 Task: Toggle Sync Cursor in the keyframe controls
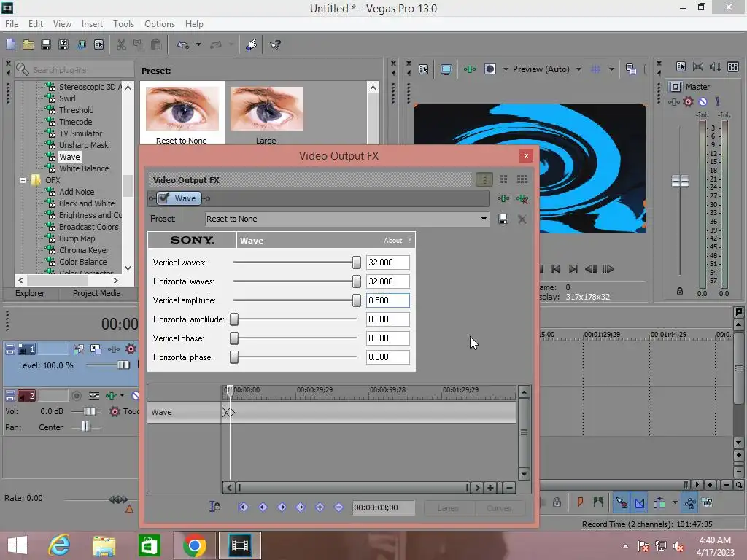pos(215,507)
